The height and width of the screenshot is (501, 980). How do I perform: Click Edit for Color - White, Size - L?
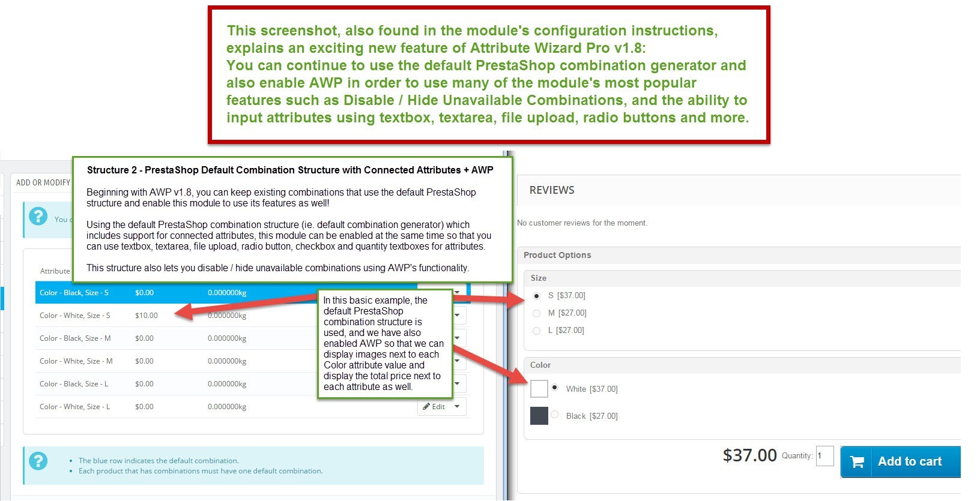(x=434, y=407)
